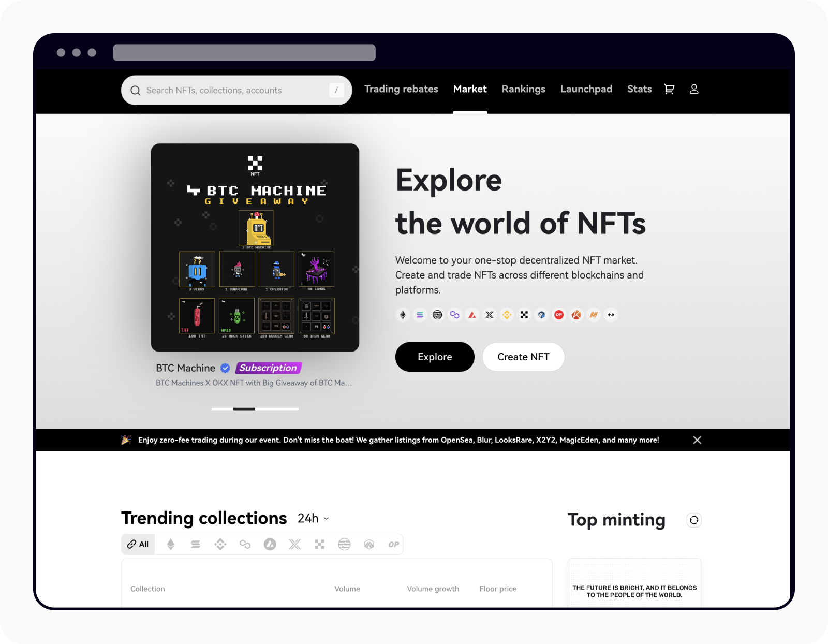Select the Optimism OP chain filter
The height and width of the screenshot is (644, 828).
click(x=394, y=544)
